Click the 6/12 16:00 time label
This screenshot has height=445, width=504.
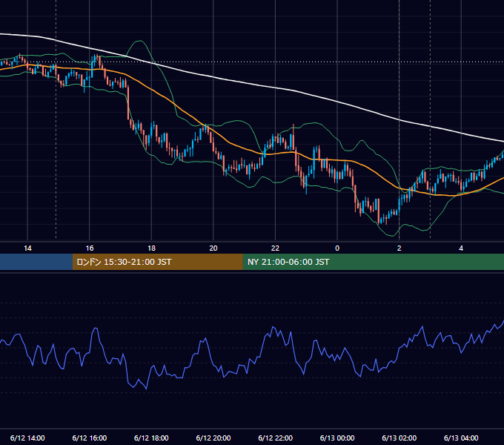(x=90, y=438)
